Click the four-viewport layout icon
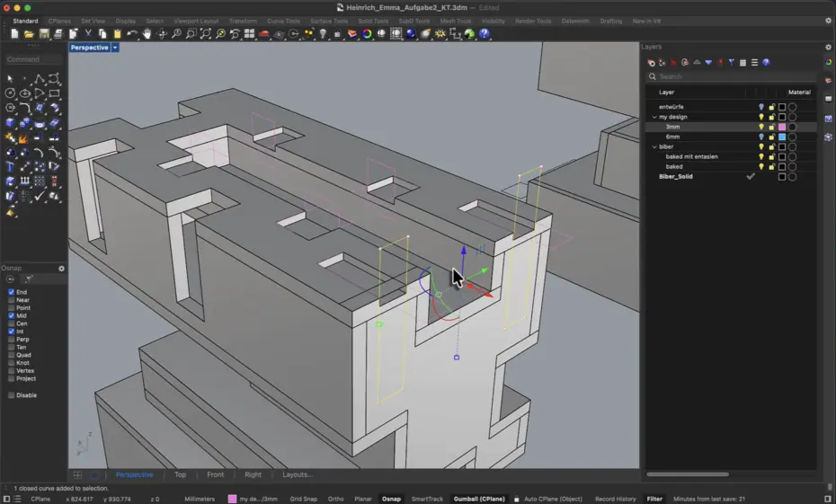The height and width of the screenshot is (504, 836). point(249,33)
